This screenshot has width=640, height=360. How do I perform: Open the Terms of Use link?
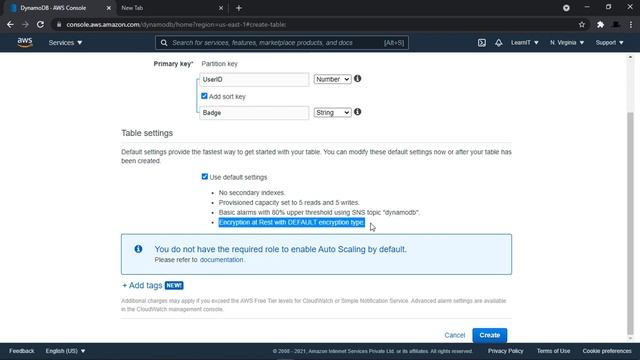point(553,351)
